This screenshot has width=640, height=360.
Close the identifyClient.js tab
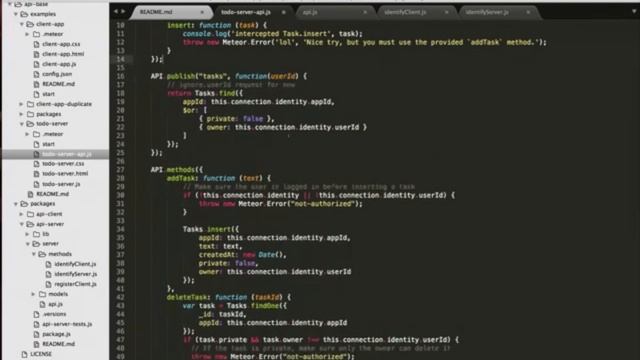click(x=447, y=12)
